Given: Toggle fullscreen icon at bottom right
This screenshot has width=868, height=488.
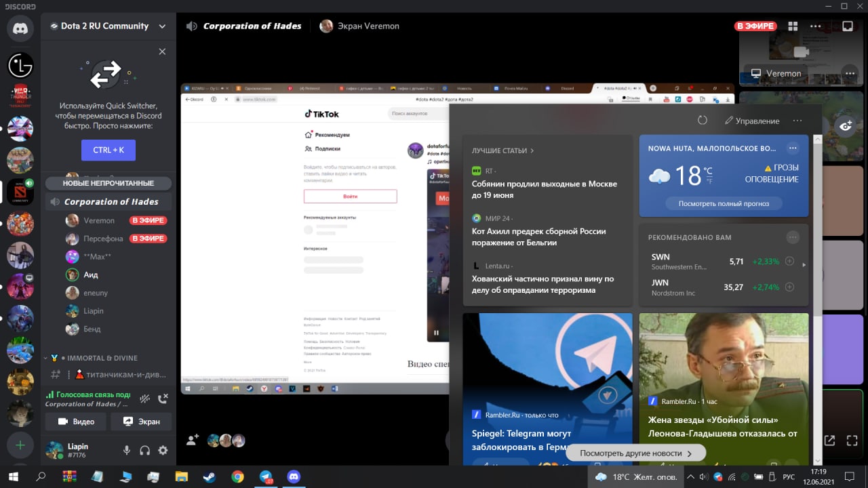Looking at the screenshot, I should click(852, 441).
